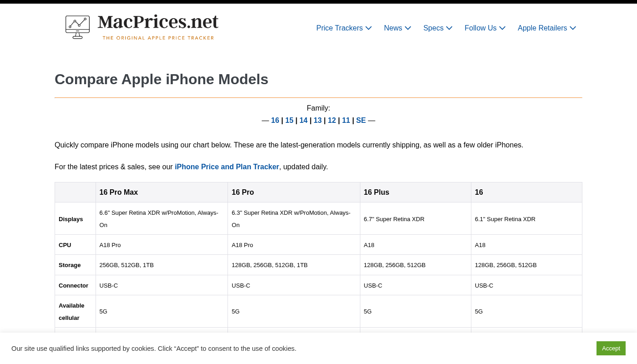
Task: Open the Price Trackers menu
Action: [339, 28]
